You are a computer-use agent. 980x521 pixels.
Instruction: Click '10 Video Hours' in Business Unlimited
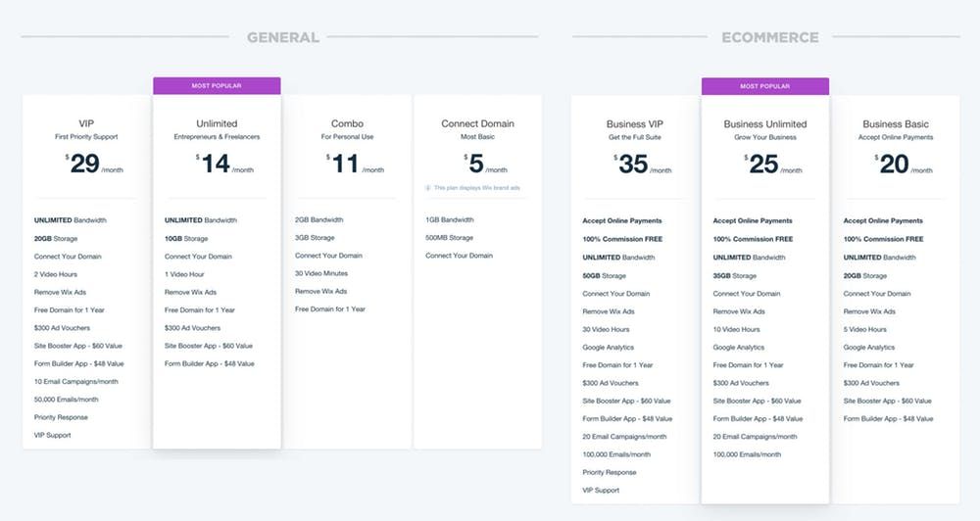click(x=736, y=329)
